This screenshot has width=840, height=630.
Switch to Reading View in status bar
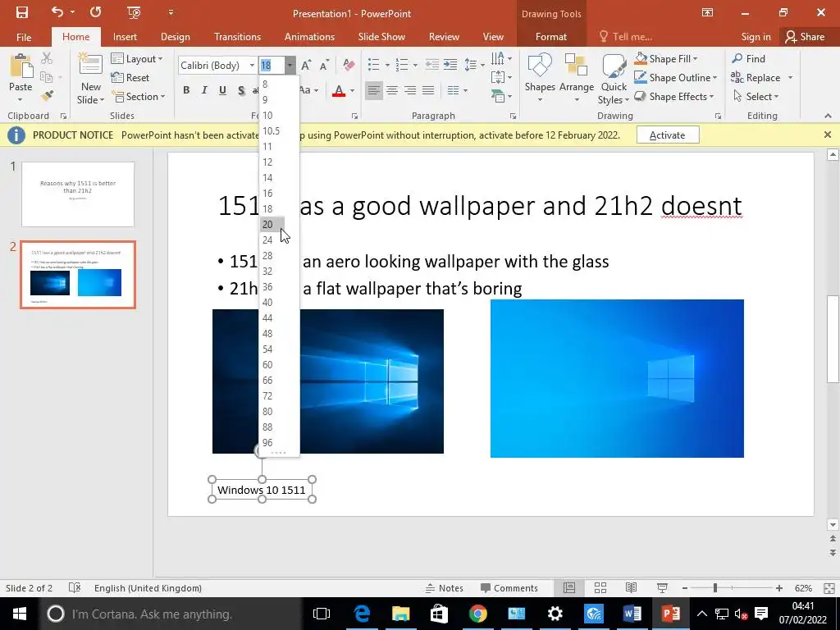631,588
